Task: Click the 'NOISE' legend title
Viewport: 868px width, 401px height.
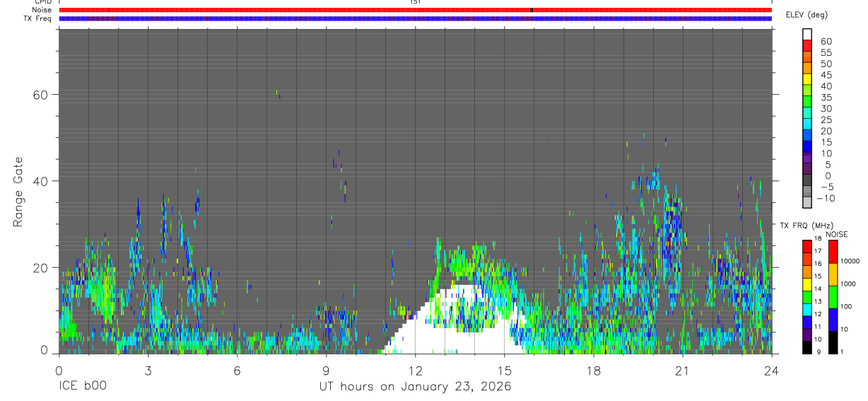Action: point(837,234)
